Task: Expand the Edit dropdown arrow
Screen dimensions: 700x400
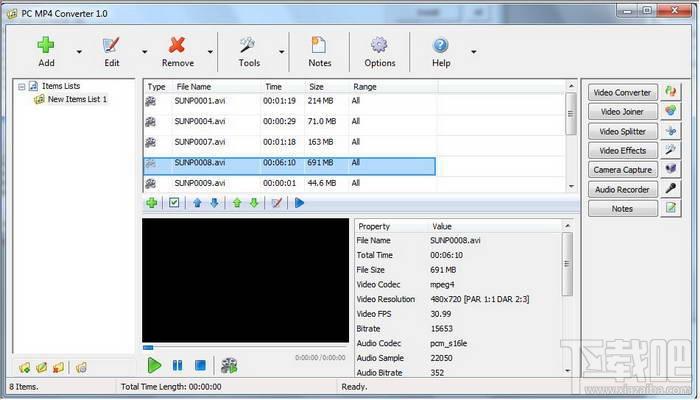Action: (x=144, y=52)
